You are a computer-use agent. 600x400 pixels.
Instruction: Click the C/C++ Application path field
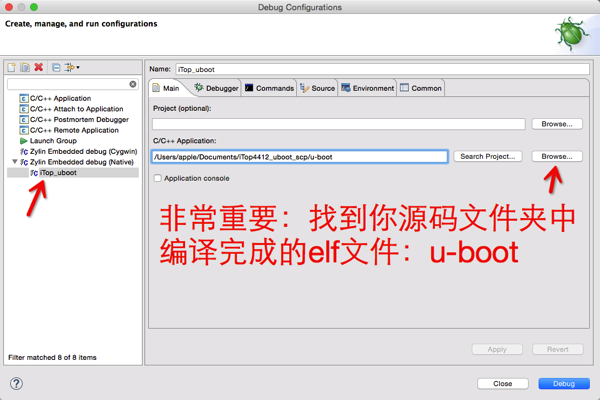point(299,157)
